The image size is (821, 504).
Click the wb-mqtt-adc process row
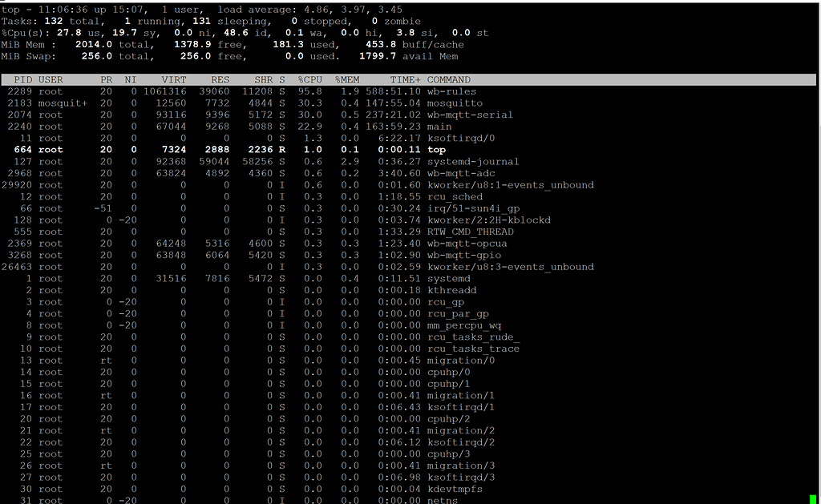pos(461,173)
